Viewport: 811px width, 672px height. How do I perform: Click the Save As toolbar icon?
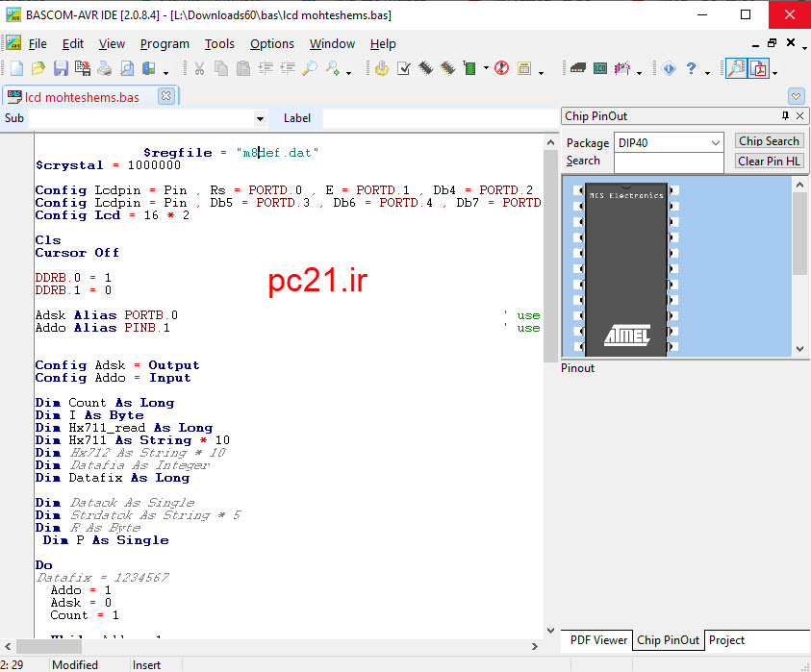pos(83,68)
